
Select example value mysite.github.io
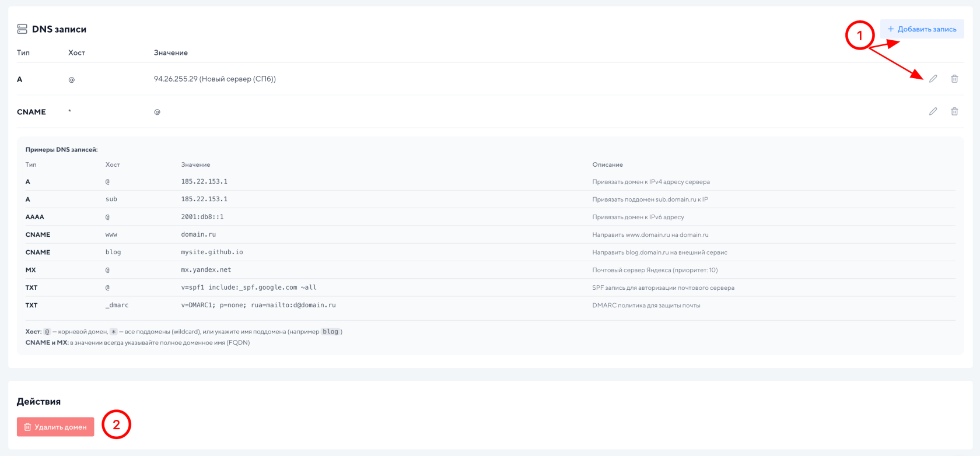pyautogui.click(x=212, y=252)
